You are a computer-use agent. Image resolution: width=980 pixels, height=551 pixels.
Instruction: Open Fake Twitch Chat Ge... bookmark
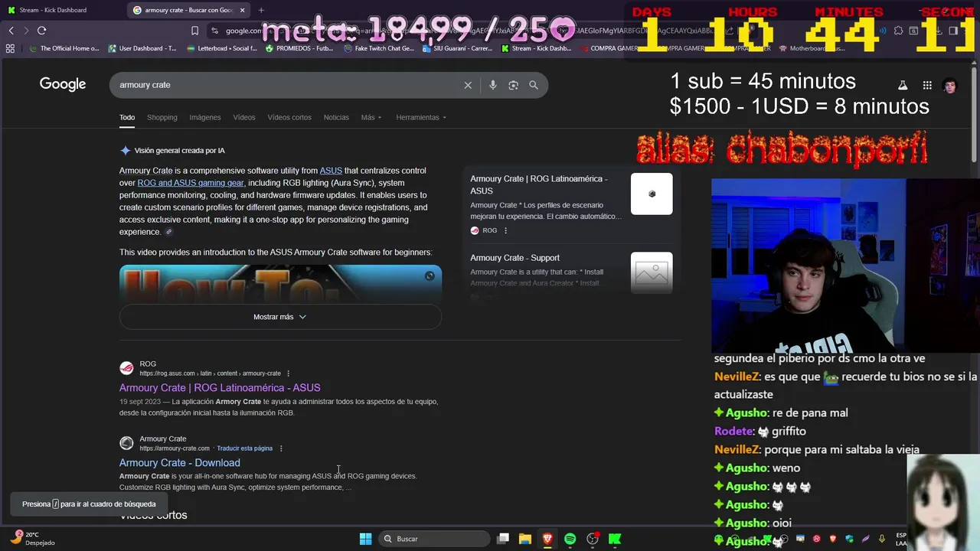click(379, 48)
